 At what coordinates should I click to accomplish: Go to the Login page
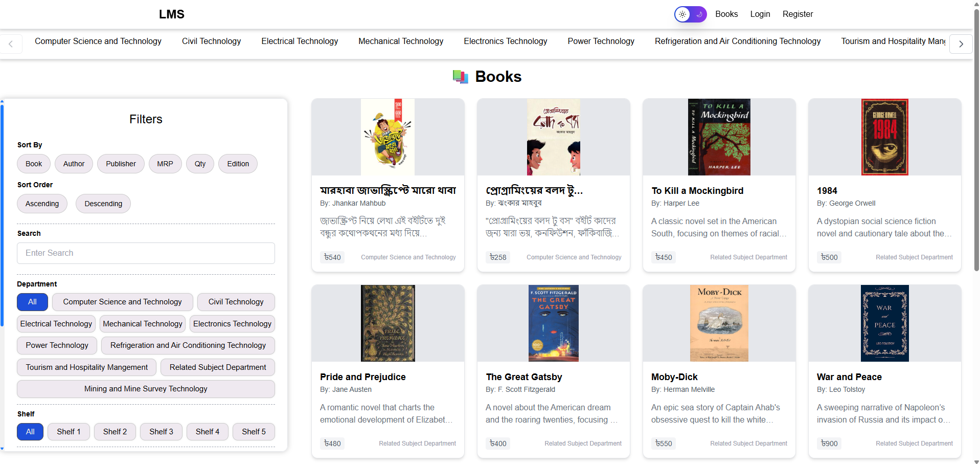[x=760, y=14]
